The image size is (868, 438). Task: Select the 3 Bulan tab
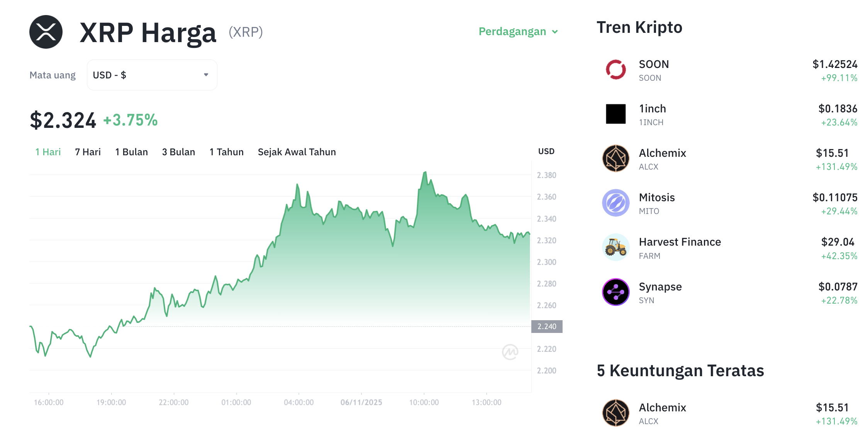click(178, 152)
